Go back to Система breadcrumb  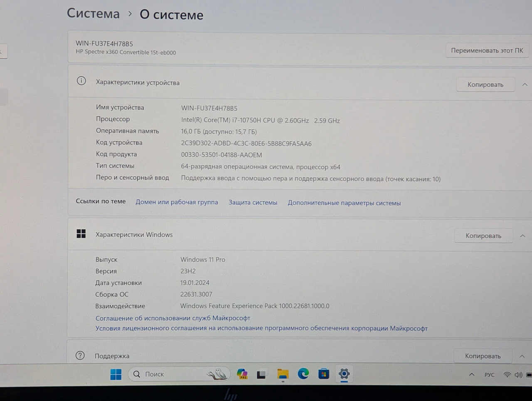93,13
